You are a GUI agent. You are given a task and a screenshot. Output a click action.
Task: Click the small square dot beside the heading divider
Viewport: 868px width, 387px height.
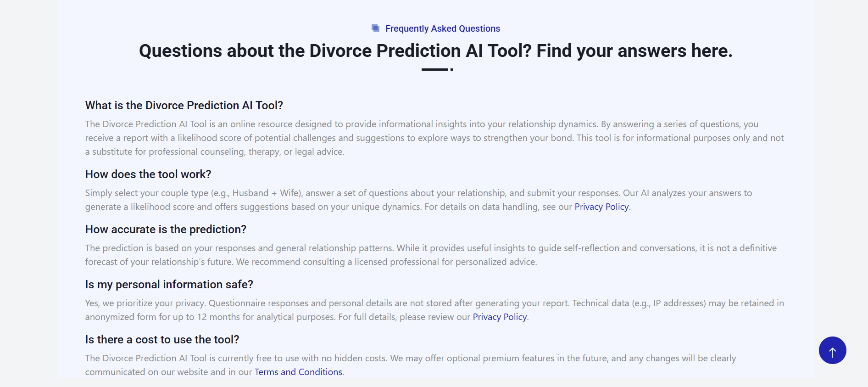(x=451, y=69)
